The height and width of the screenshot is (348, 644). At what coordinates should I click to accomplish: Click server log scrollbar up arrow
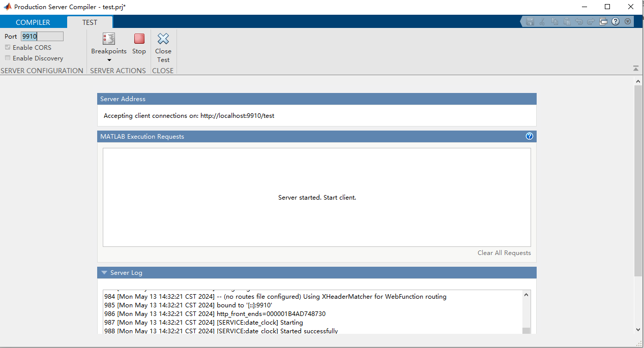[x=526, y=294]
